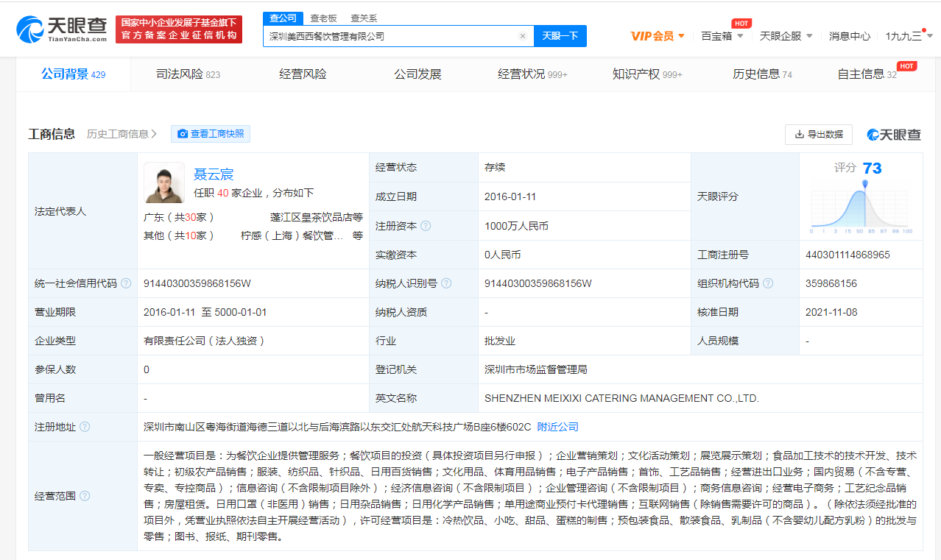Switch to the 司法风险 tab
The height and width of the screenshot is (560, 941).
[188, 74]
